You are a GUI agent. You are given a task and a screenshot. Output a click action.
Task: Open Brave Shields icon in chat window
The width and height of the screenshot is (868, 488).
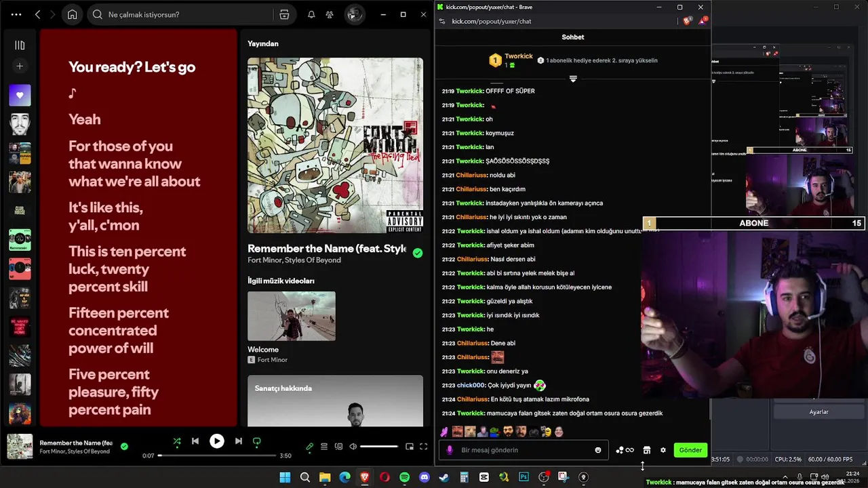pos(688,21)
